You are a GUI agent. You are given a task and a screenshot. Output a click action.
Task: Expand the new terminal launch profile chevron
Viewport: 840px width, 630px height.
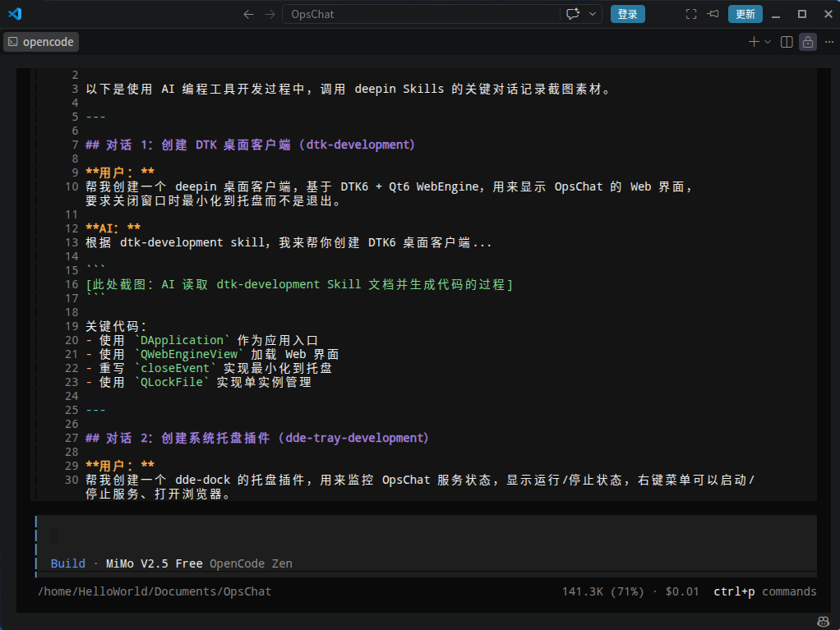(768, 42)
